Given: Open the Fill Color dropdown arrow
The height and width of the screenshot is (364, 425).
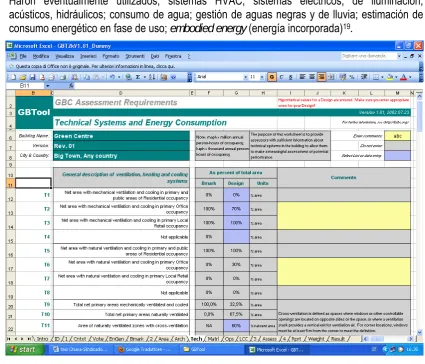Looking at the screenshot, I should click(x=396, y=77).
